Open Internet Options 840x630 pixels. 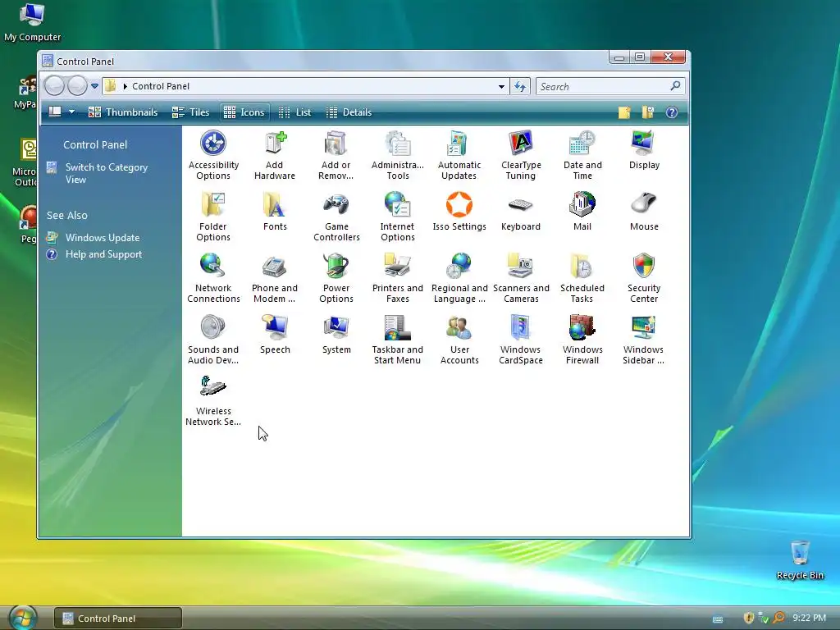tap(398, 217)
